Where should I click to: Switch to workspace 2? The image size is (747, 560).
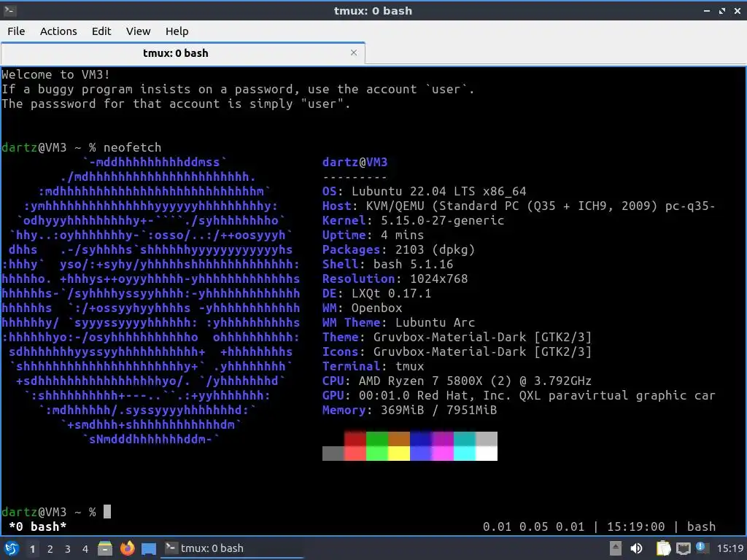[50, 549]
